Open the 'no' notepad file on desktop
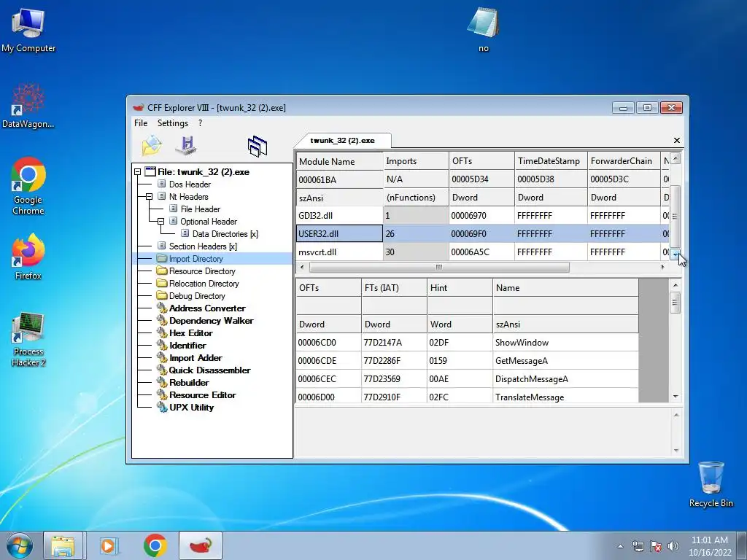747x560 pixels. click(x=483, y=29)
